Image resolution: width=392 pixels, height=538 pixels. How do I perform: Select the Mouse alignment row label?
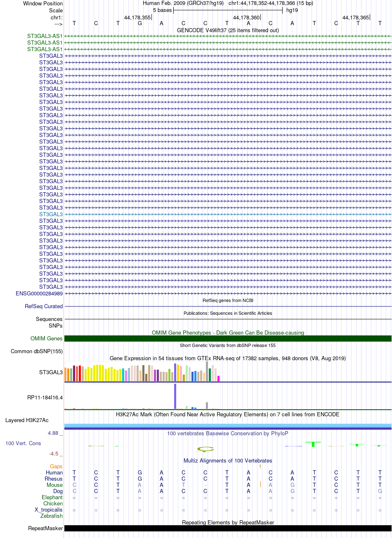point(54,485)
